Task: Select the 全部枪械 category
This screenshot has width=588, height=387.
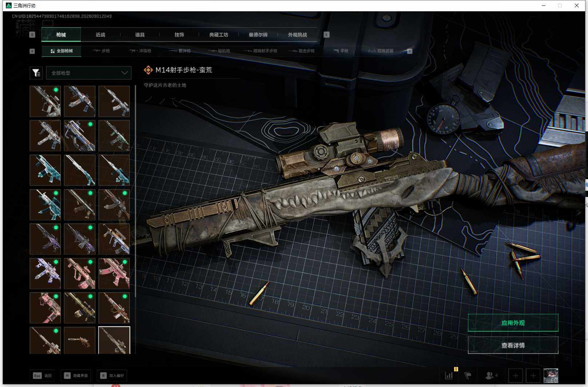Action: [x=61, y=51]
